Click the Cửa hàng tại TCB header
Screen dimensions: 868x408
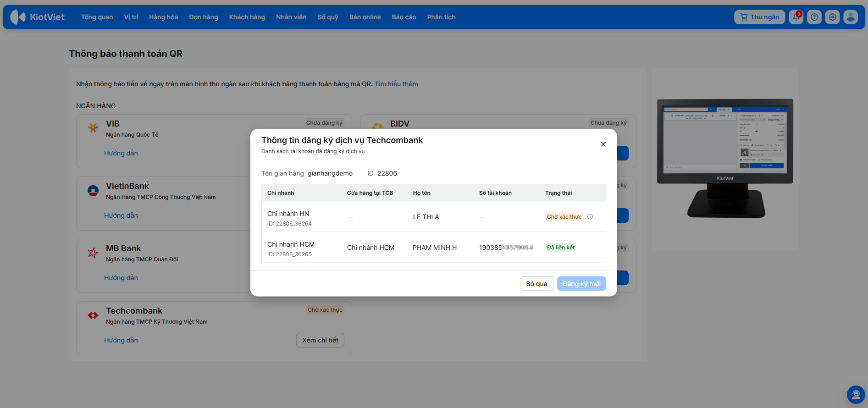tap(370, 193)
